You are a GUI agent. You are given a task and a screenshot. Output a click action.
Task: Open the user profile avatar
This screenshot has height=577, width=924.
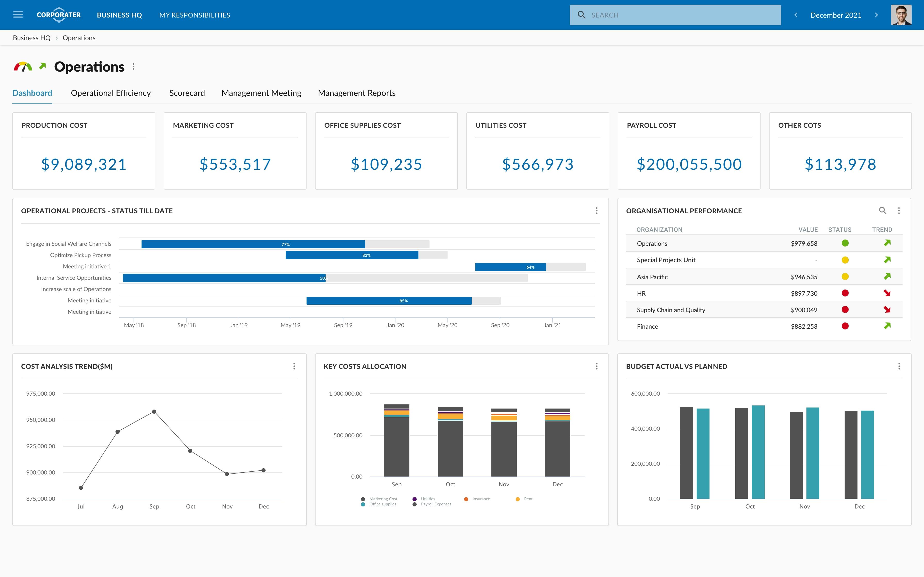(x=901, y=15)
